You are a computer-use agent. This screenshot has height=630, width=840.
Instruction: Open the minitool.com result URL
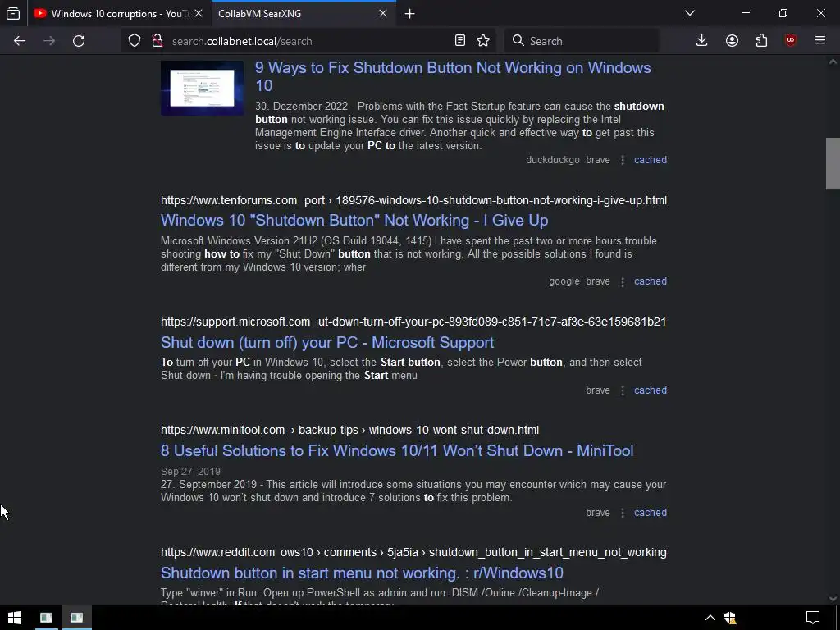349,430
